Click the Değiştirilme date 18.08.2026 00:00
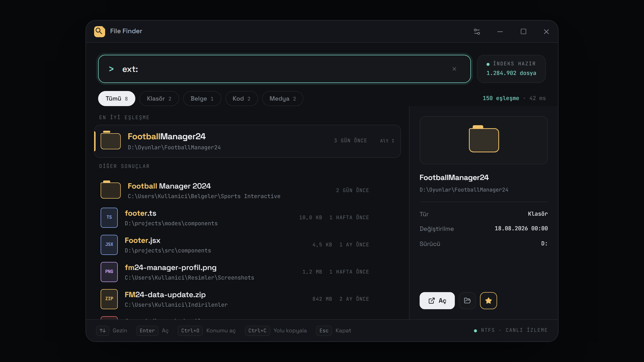This screenshot has width=644, height=362. (521, 229)
